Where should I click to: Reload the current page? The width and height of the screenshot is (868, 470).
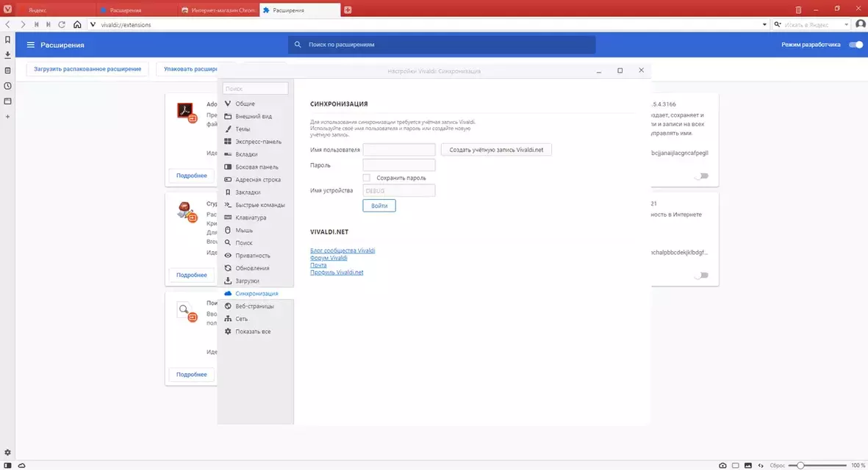tap(62, 24)
